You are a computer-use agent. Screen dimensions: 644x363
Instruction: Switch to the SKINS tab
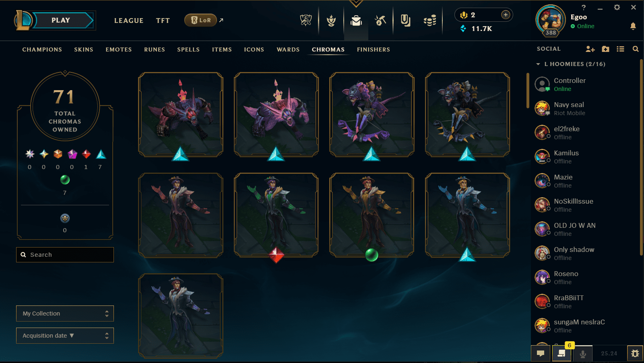[x=84, y=49]
